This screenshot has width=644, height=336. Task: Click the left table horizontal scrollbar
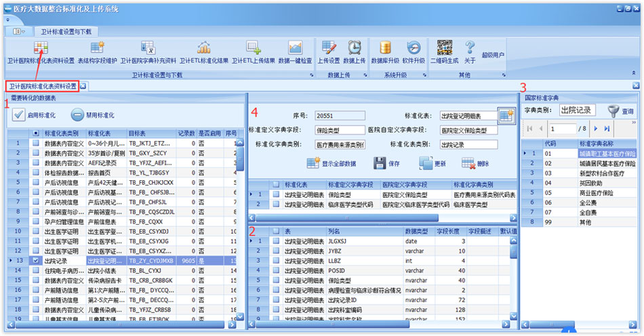pyautogui.click(x=121, y=324)
